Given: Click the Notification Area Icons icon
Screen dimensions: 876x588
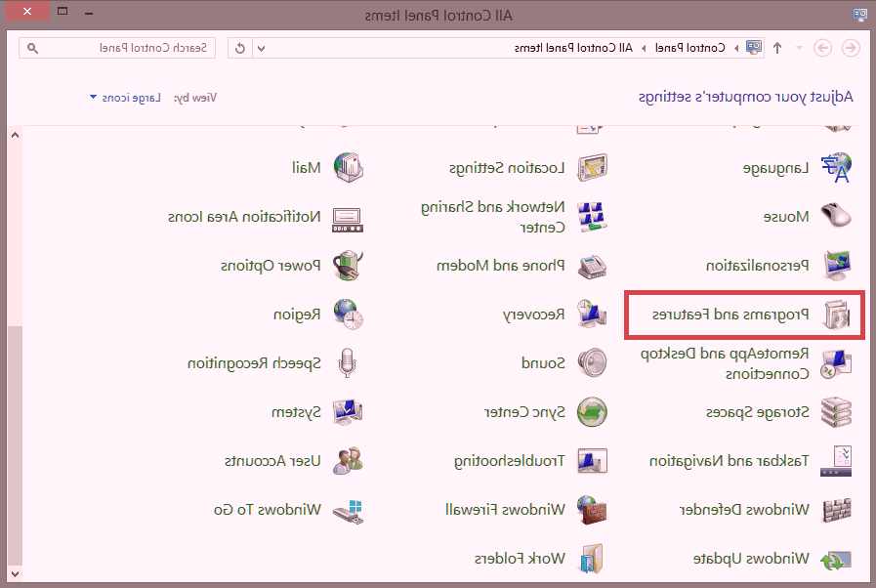Looking at the screenshot, I should pyautogui.click(x=348, y=219).
